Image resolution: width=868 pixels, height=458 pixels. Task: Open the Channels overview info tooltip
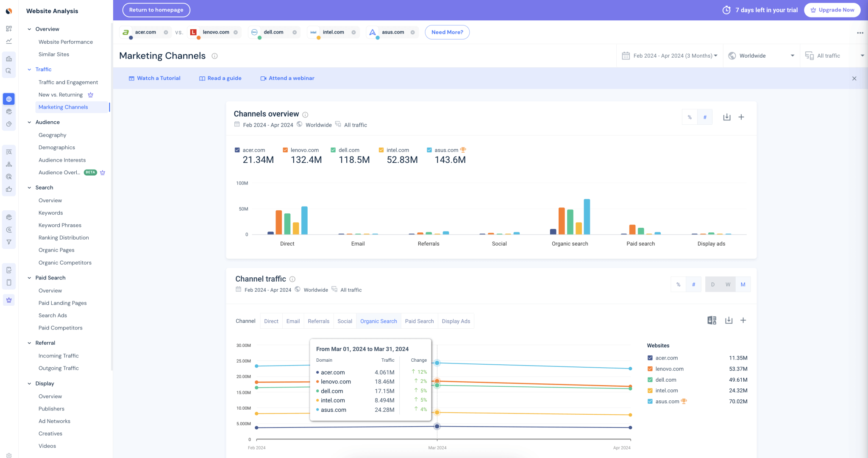(x=305, y=114)
